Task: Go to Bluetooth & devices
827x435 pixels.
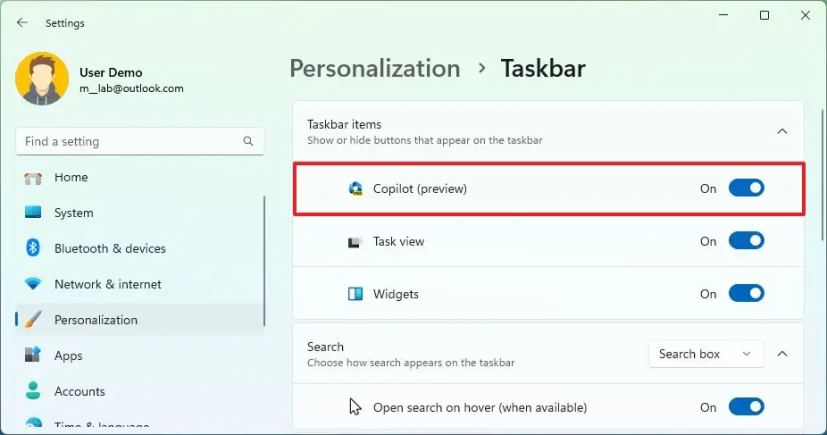Action: click(x=140, y=248)
